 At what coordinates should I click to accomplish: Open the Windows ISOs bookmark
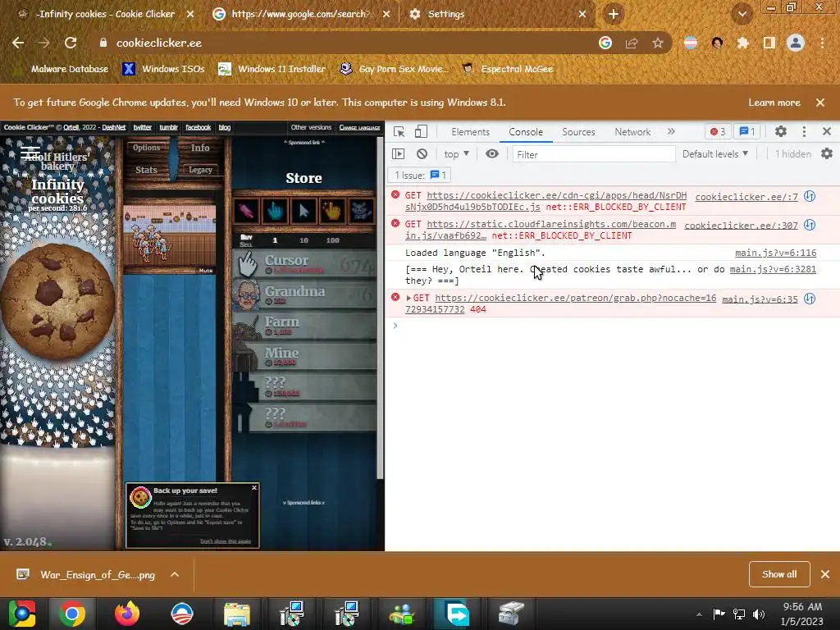[164, 69]
